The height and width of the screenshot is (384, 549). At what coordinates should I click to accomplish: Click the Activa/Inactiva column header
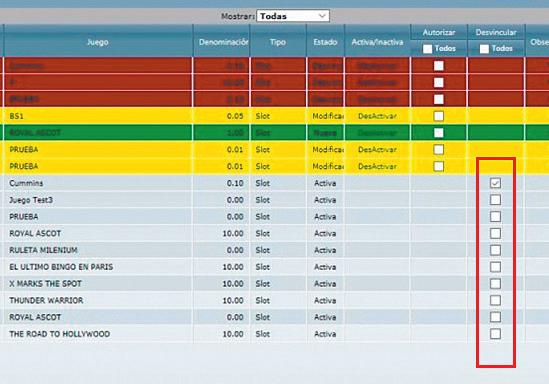coord(377,42)
